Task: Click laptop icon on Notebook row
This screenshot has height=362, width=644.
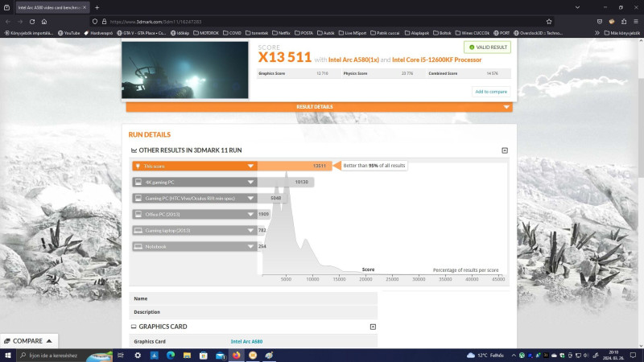Action: pyautogui.click(x=138, y=246)
